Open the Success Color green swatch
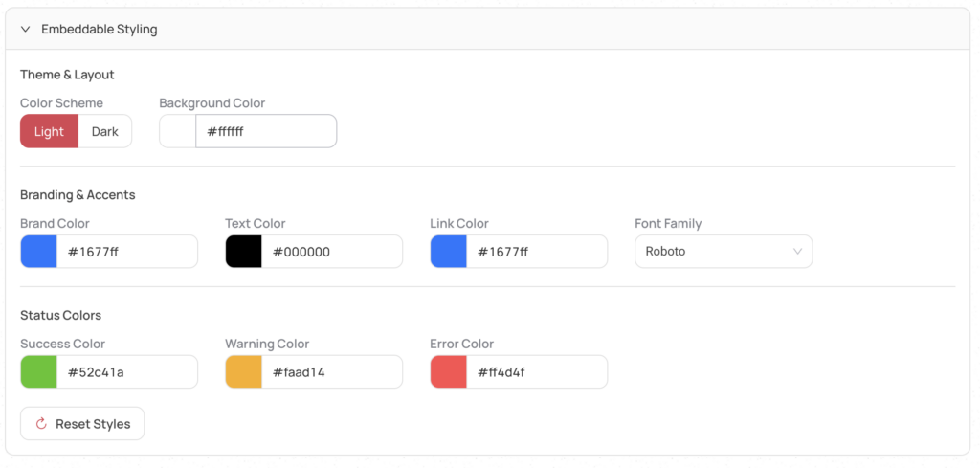The height and width of the screenshot is (468, 980). [38, 371]
